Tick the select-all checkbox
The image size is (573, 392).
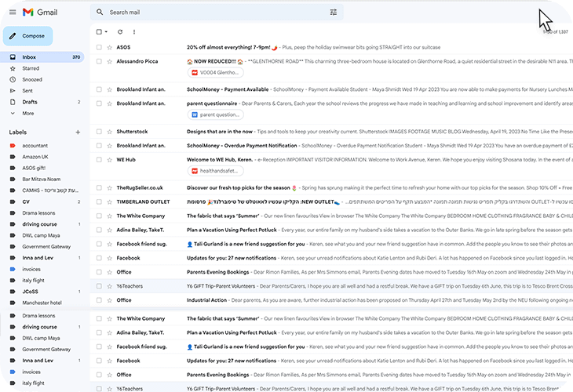pos(99,32)
